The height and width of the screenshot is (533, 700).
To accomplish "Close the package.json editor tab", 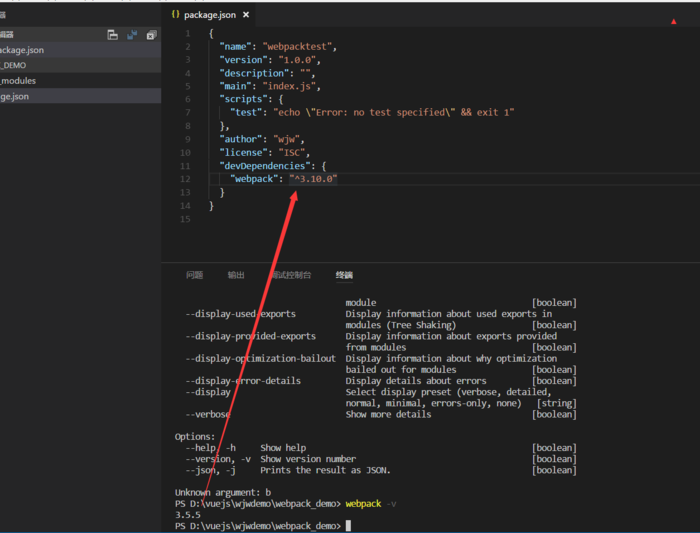I will [x=246, y=15].
